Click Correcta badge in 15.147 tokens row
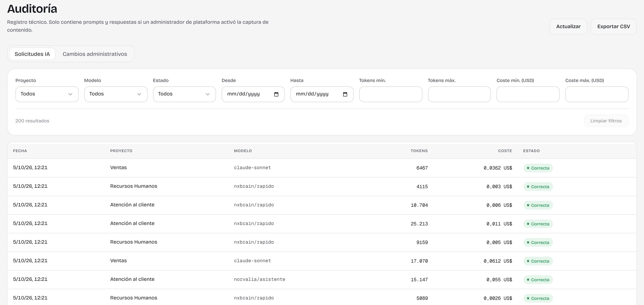Image resolution: width=644 pixels, height=305 pixels. click(x=538, y=280)
